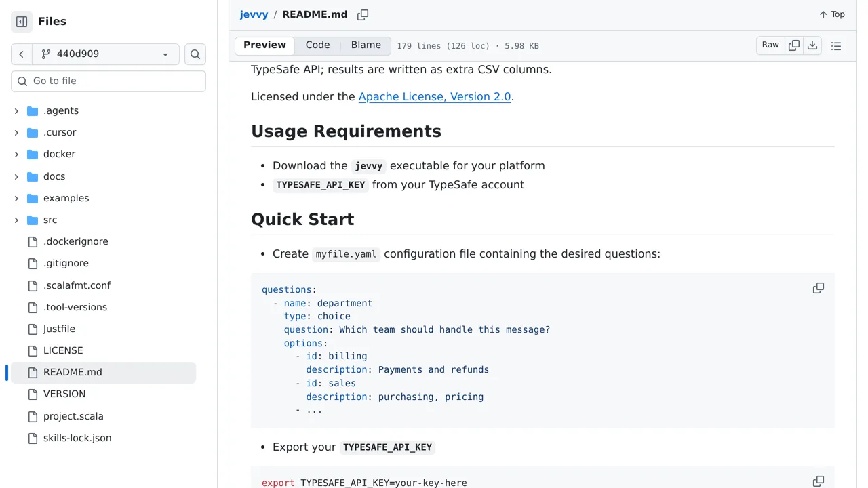Click the Usage Requirements heading
Image resolution: width=868 pixels, height=488 pixels.
point(346,131)
